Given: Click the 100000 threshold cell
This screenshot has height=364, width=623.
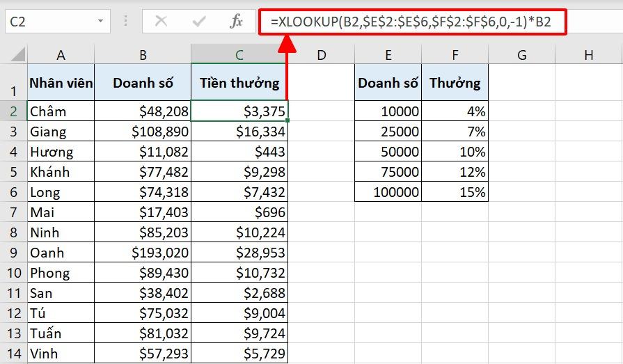Looking at the screenshot, I should [388, 192].
